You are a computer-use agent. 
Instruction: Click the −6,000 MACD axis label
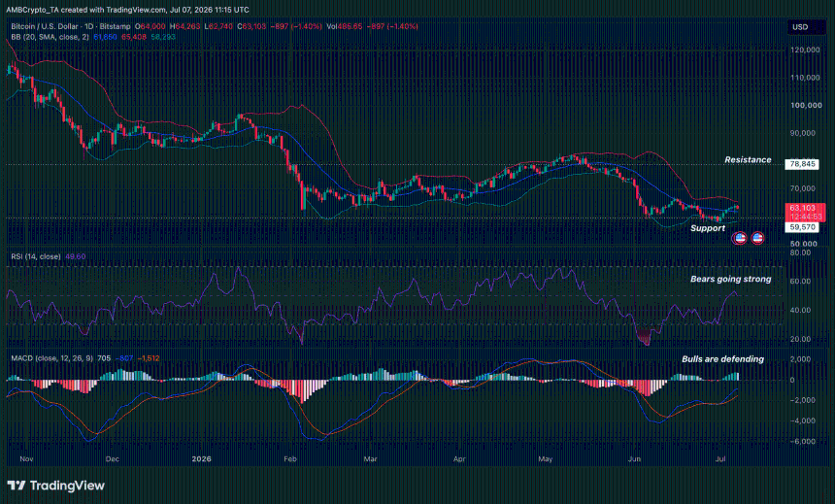click(803, 441)
